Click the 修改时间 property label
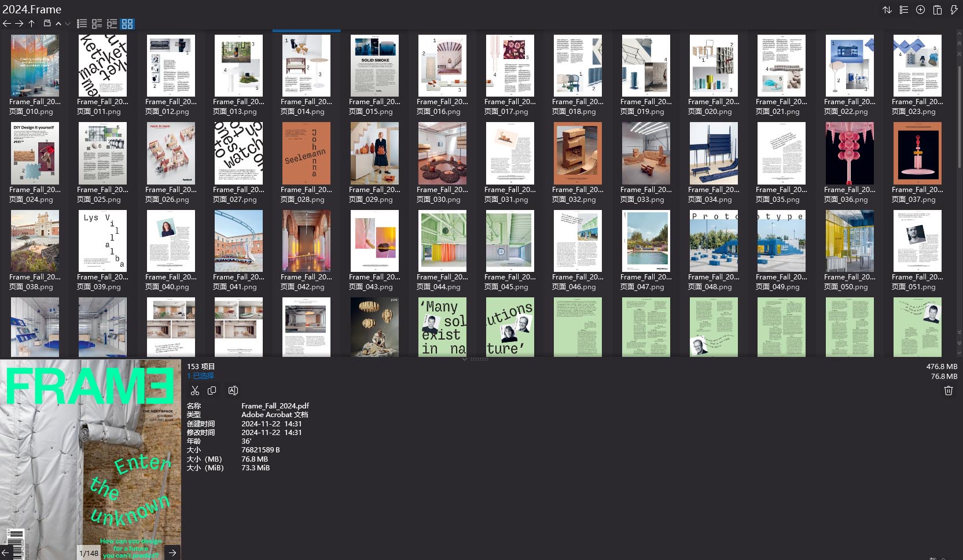 200,433
